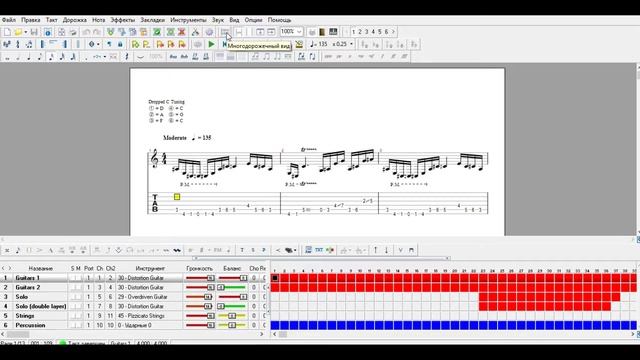Open the Эффекты menu
This screenshot has height=360, width=640.
point(122,20)
